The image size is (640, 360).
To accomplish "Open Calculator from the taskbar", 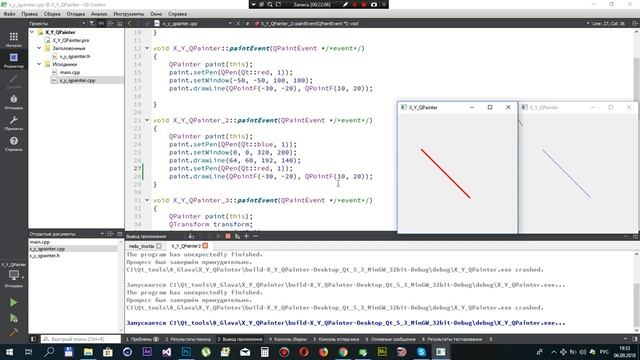I will click(x=264, y=352).
